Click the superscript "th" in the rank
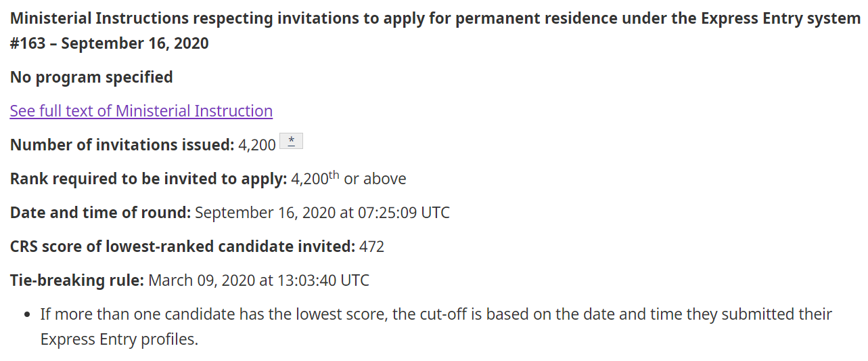The width and height of the screenshot is (868, 361). [x=334, y=175]
